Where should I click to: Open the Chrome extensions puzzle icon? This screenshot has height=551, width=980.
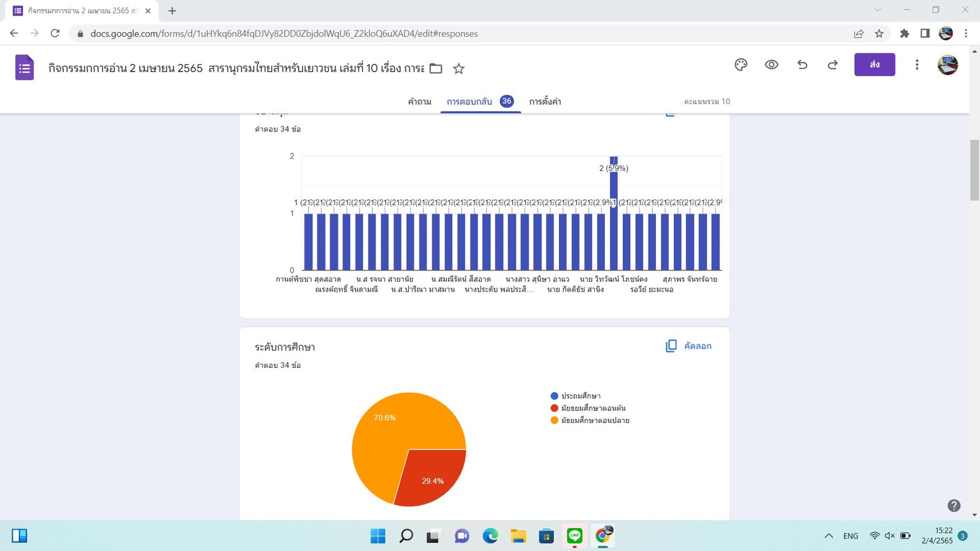(x=904, y=34)
